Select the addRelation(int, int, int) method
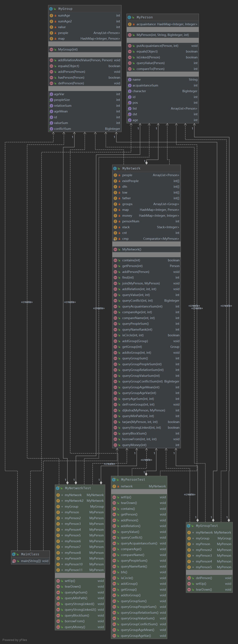Image resolution: width=238 pixels, height=644 pixels. pos(146,289)
